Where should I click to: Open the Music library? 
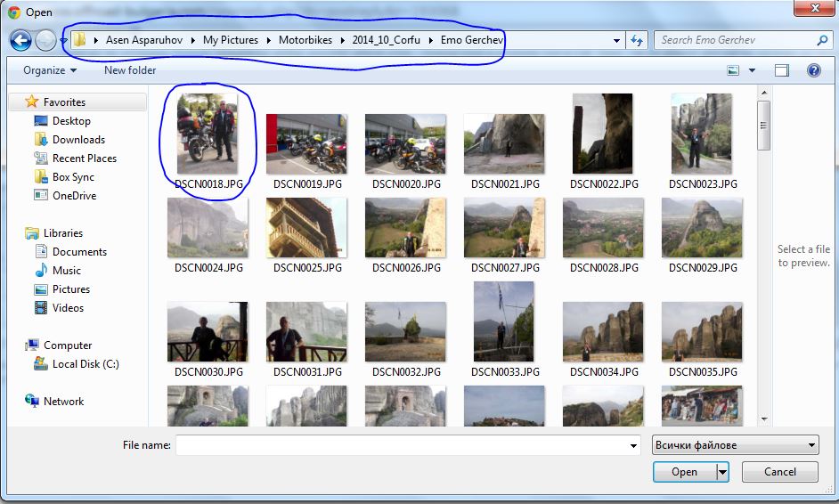tap(66, 271)
